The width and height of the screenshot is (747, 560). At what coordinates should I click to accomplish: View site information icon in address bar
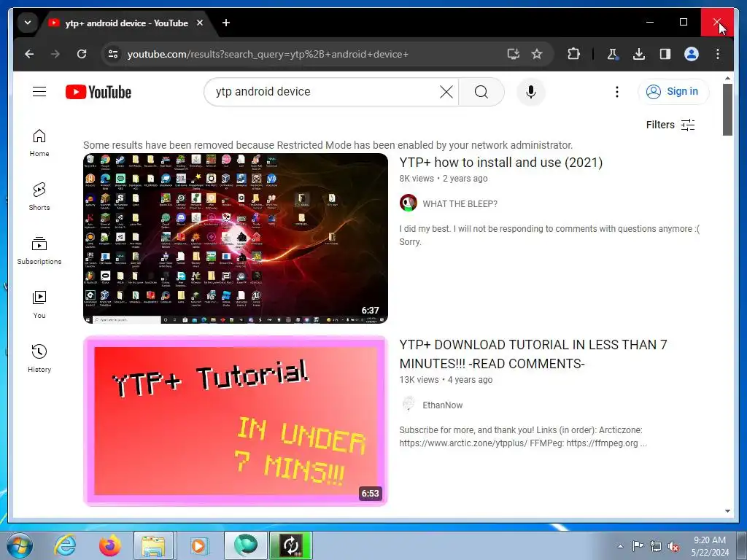(113, 54)
